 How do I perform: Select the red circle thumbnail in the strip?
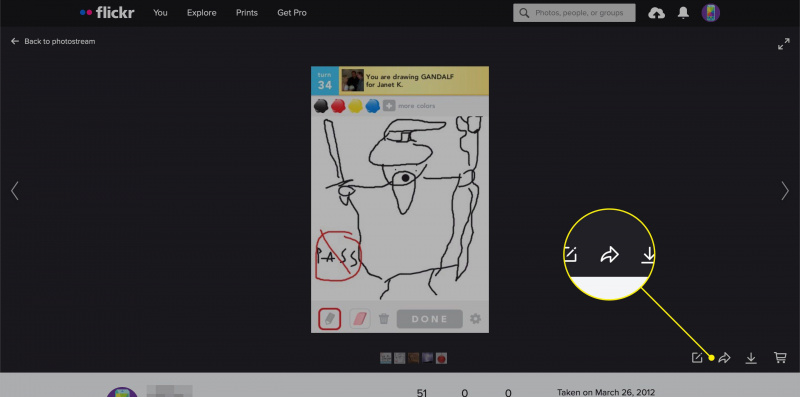point(441,358)
